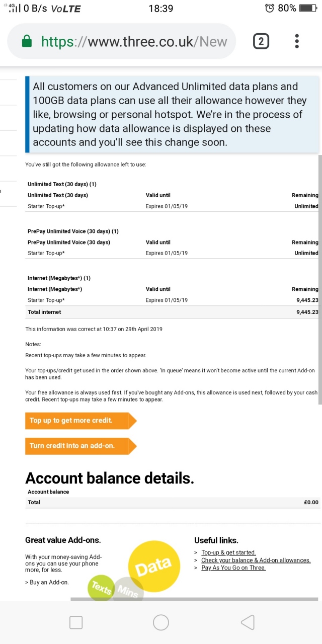
Task: Tap the alarm clock icon in status bar
Action: 270,8
